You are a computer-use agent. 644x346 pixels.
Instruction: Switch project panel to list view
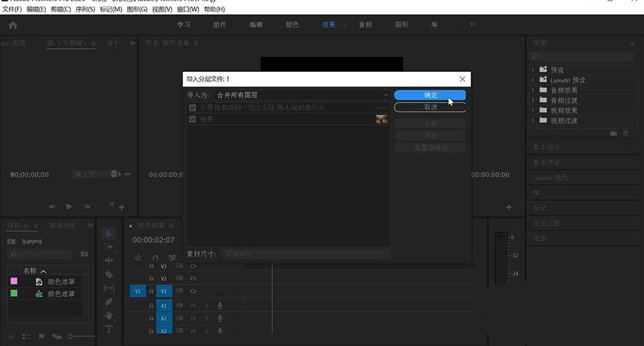[27, 336]
